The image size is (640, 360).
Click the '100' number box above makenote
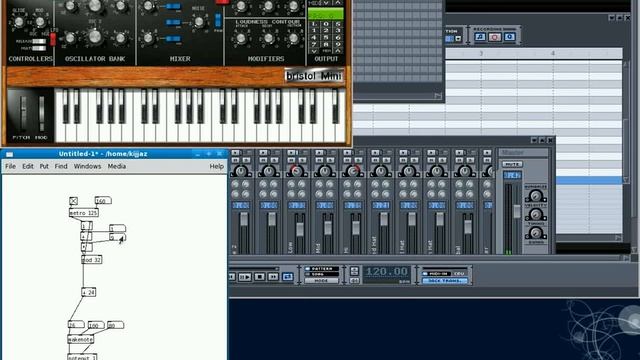tap(96, 325)
